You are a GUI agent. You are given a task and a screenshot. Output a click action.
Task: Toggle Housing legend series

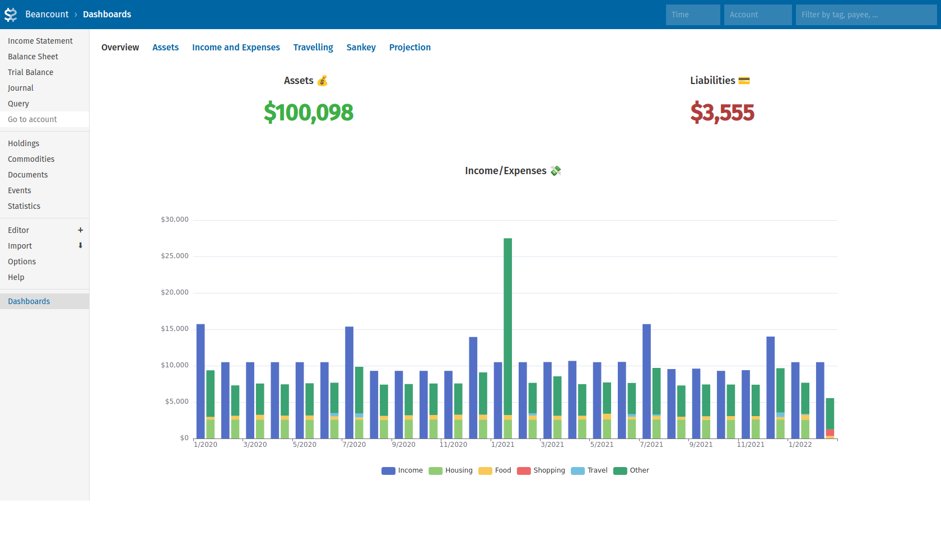coord(451,470)
